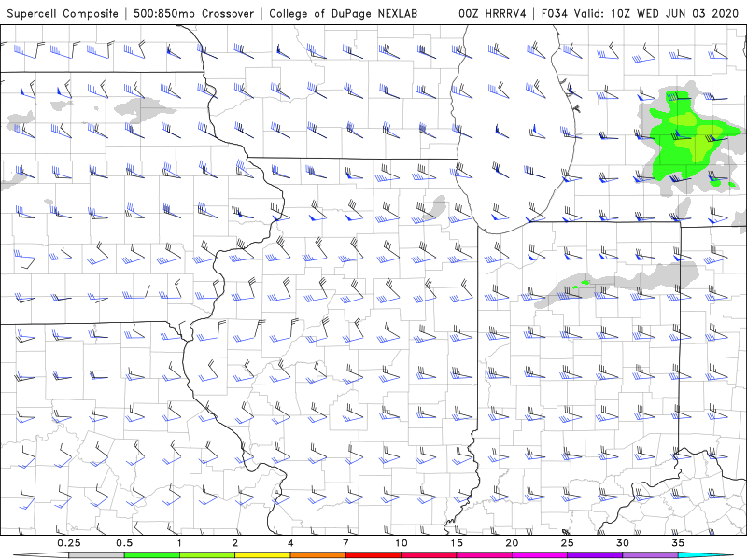Click the College of DuPage NEXLAB label

click(343, 13)
